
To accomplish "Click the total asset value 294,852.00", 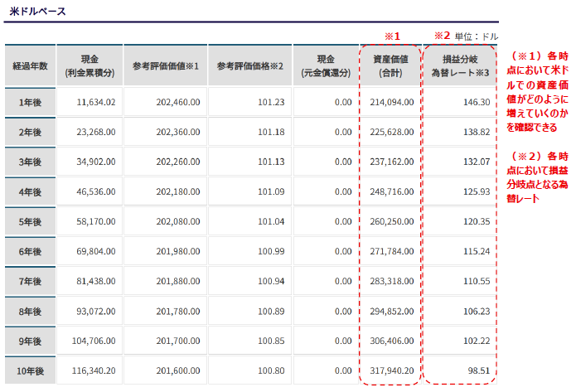I will tap(392, 311).
